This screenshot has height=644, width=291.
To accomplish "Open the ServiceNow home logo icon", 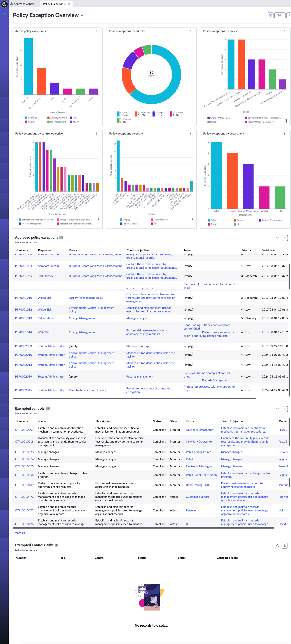I will pyautogui.click(x=4, y=4).
